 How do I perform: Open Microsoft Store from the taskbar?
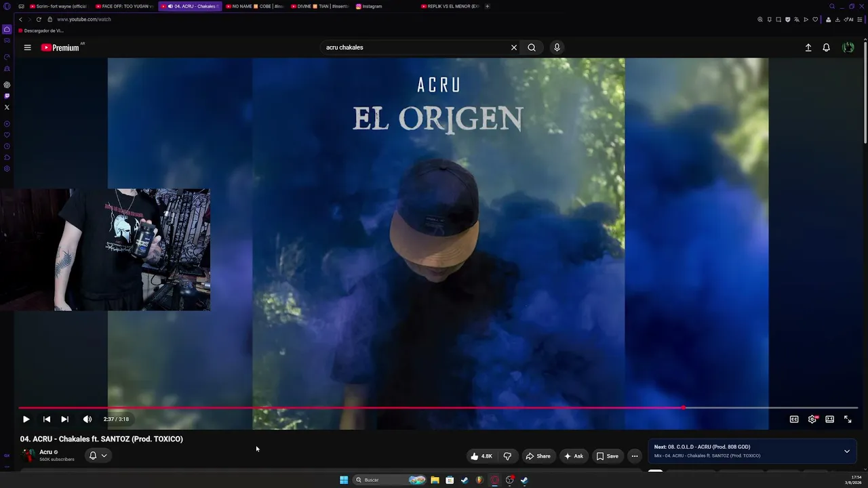[450, 480]
